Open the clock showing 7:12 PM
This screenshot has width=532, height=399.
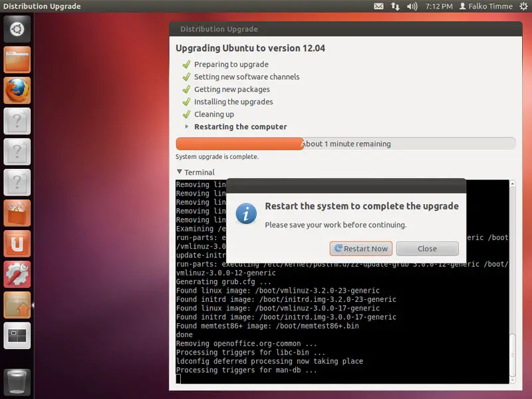(439, 6)
